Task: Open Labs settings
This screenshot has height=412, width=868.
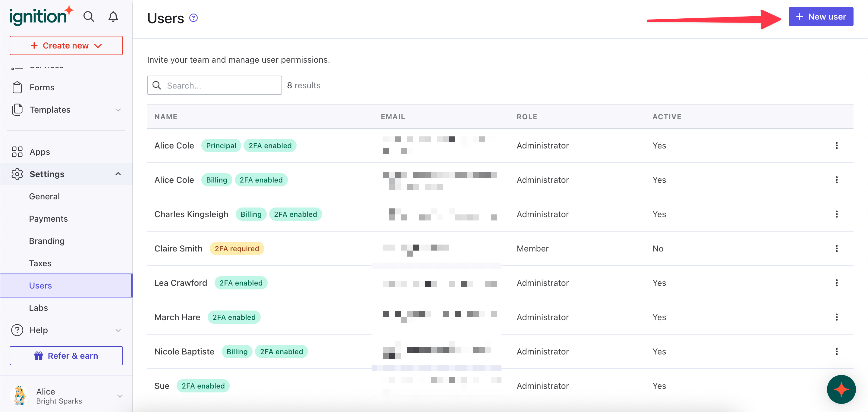Action: point(38,308)
